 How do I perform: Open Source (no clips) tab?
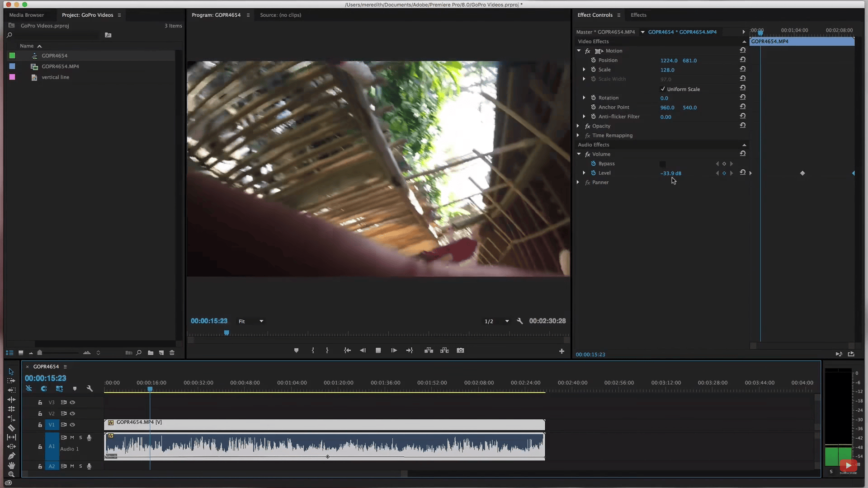280,15
